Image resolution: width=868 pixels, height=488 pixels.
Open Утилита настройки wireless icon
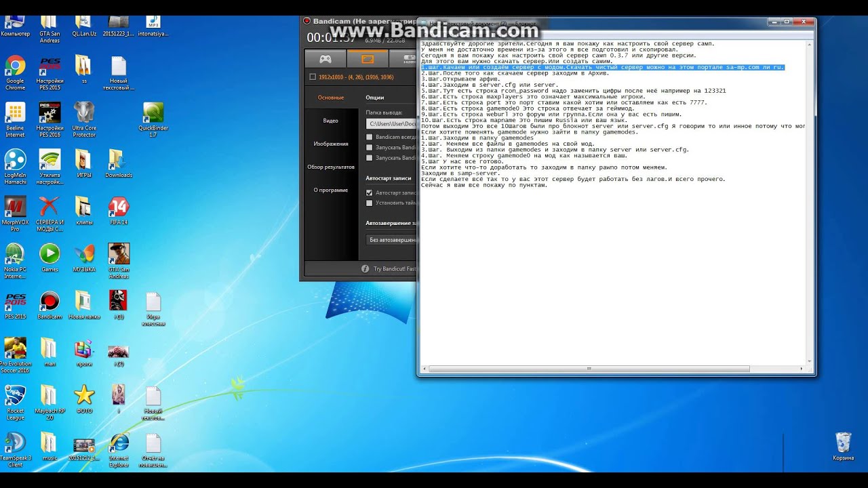pyautogui.click(x=50, y=167)
